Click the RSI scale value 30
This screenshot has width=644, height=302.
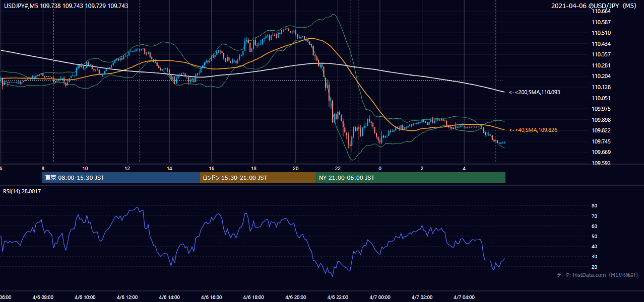tap(595, 256)
